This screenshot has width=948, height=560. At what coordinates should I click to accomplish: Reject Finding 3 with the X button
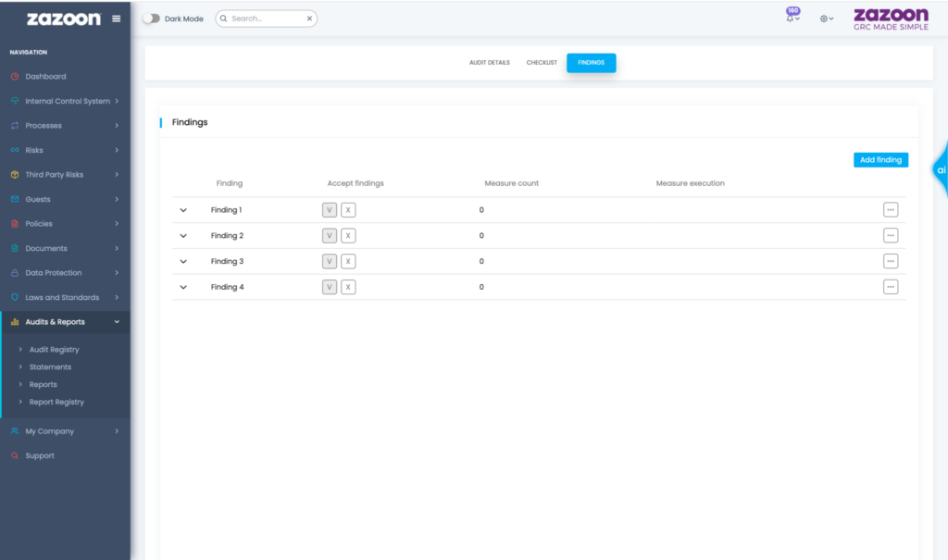pyautogui.click(x=348, y=261)
